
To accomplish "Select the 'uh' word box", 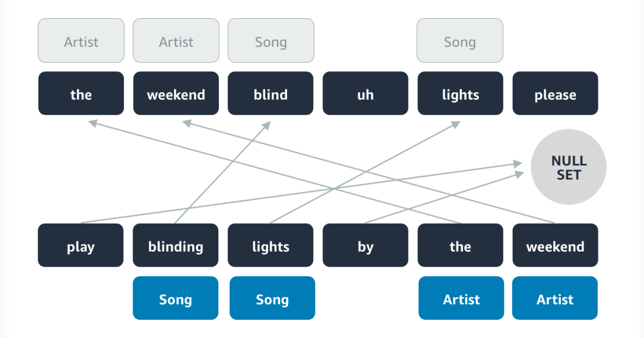I will coord(365,93).
